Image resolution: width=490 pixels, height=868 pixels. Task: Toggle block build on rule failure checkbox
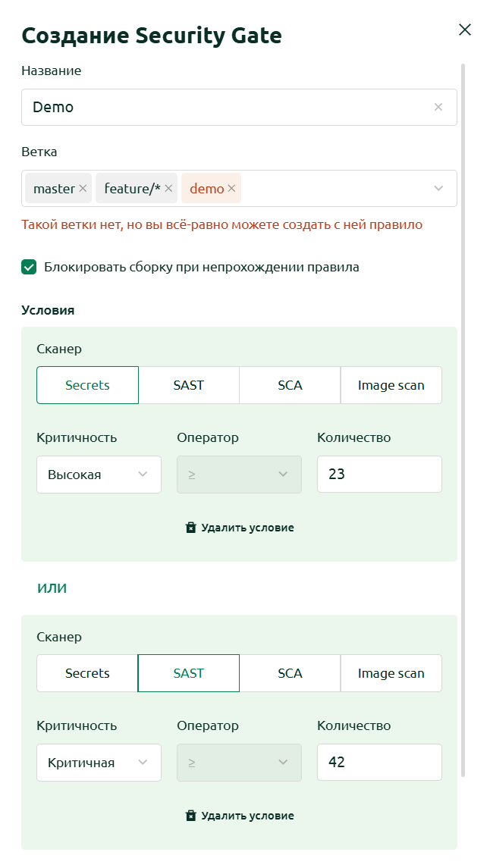pos(29,268)
